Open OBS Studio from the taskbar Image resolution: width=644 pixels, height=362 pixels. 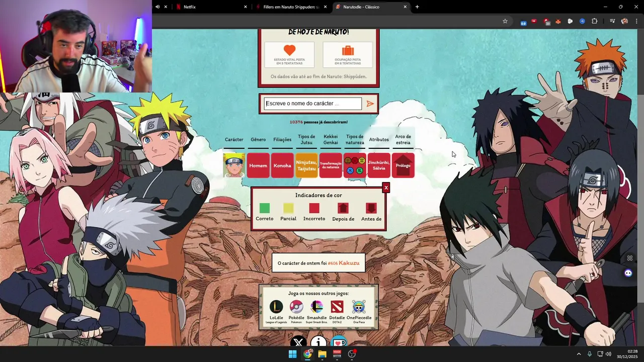(x=352, y=354)
